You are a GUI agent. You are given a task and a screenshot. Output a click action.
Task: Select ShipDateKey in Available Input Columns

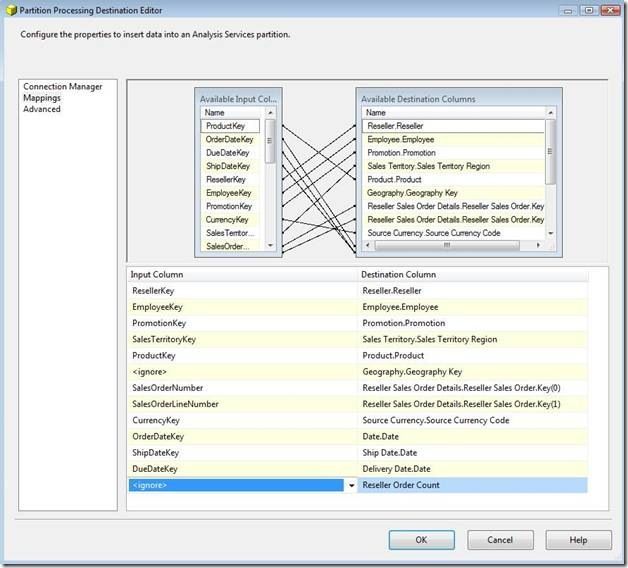(230, 166)
